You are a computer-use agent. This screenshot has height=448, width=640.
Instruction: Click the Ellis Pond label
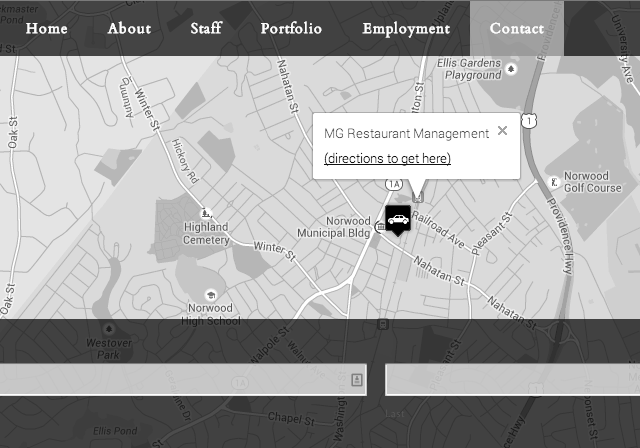point(115,431)
